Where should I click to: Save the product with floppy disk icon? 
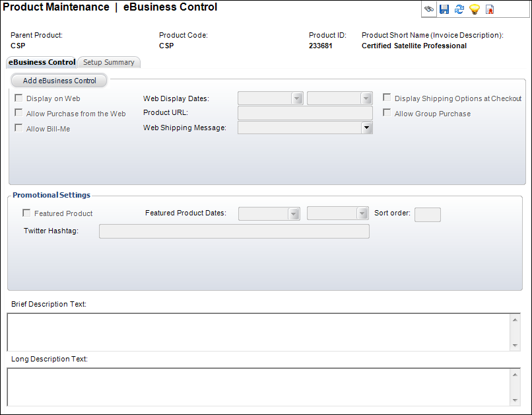click(444, 9)
